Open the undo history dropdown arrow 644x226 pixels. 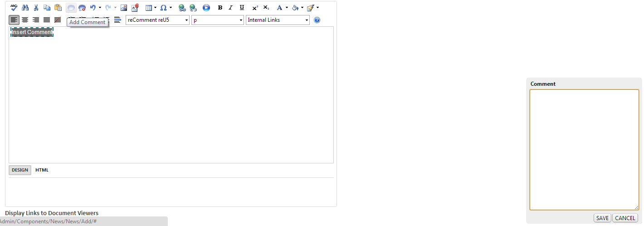100,8
